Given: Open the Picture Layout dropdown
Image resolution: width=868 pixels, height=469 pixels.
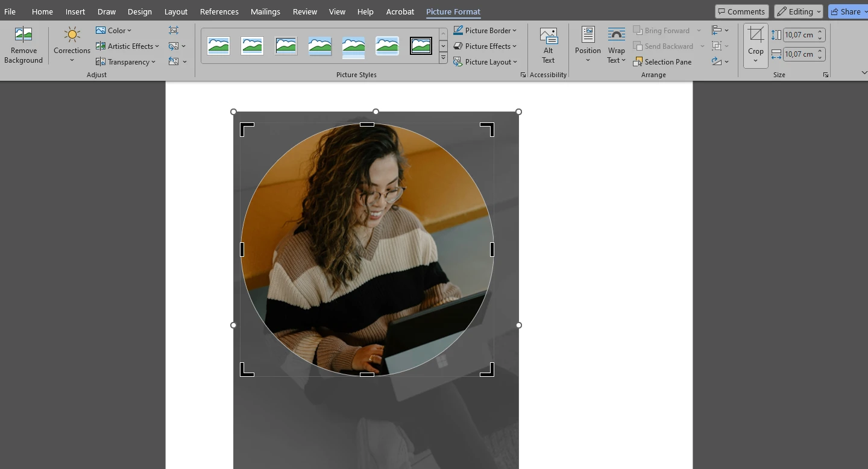Looking at the screenshot, I should pyautogui.click(x=485, y=61).
